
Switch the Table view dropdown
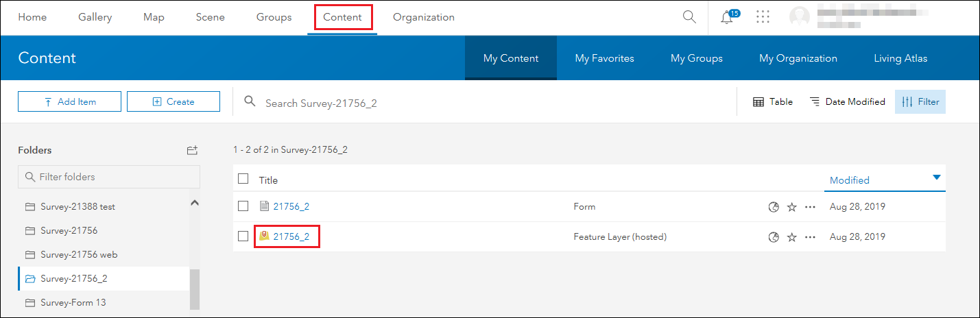pos(773,101)
